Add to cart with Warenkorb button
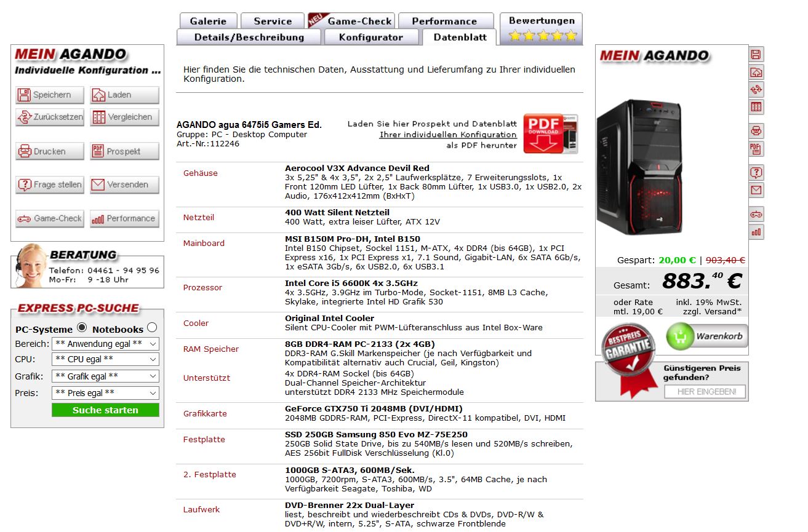This screenshot has height=532, width=808. point(707,336)
